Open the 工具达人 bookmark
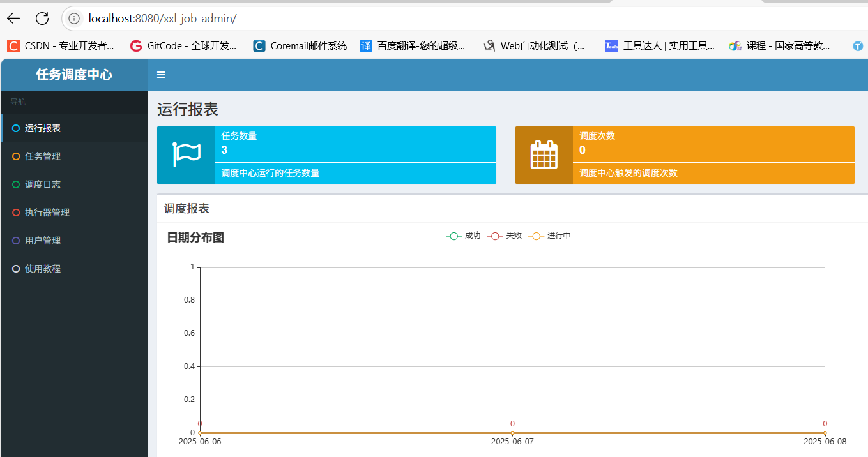This screenshot has width=868, height=457. pos(660,46)
